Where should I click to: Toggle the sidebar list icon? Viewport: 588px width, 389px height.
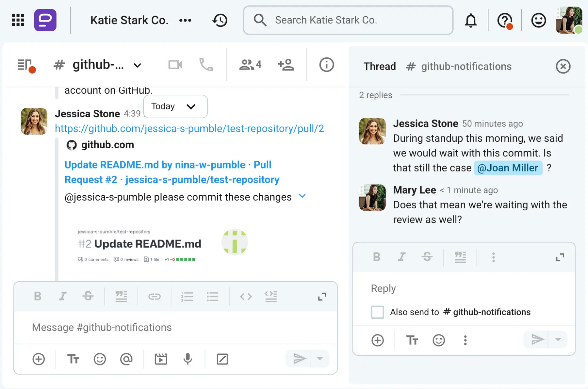[x=26, y=65]
